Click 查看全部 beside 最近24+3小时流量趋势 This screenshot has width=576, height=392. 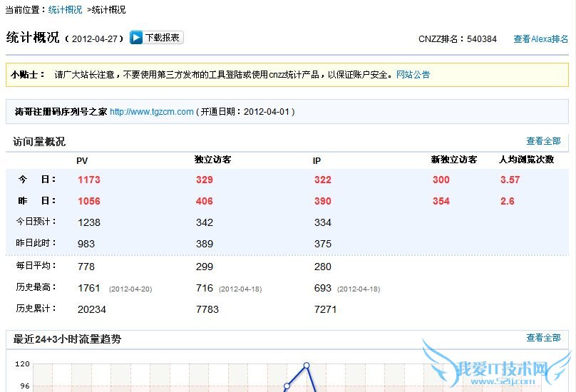coord(543,338)
